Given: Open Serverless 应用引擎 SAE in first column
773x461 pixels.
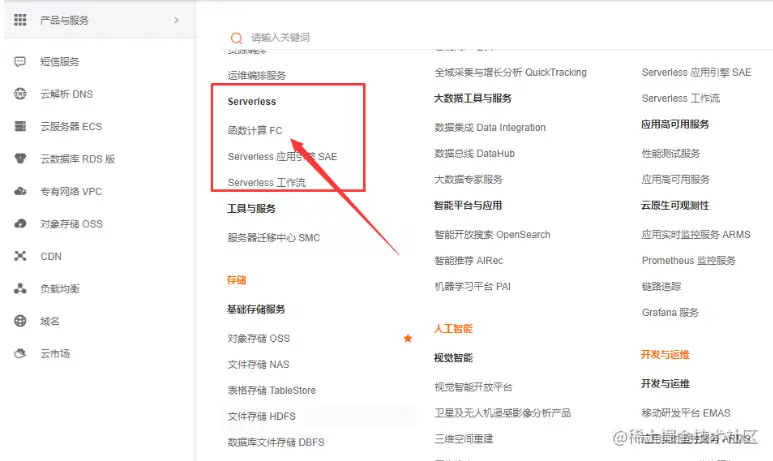Looking at the screenshot, I should (282, 156).
